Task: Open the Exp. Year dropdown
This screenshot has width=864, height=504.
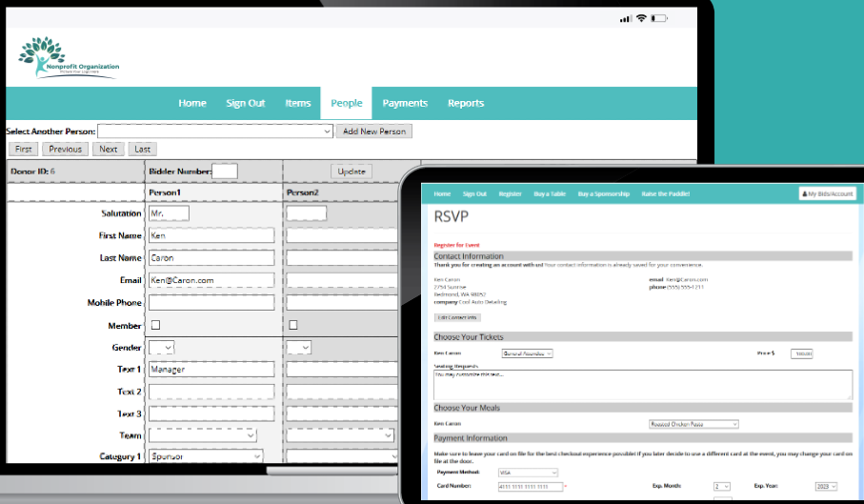Action: pyautogui.click(x=827, y=486)
